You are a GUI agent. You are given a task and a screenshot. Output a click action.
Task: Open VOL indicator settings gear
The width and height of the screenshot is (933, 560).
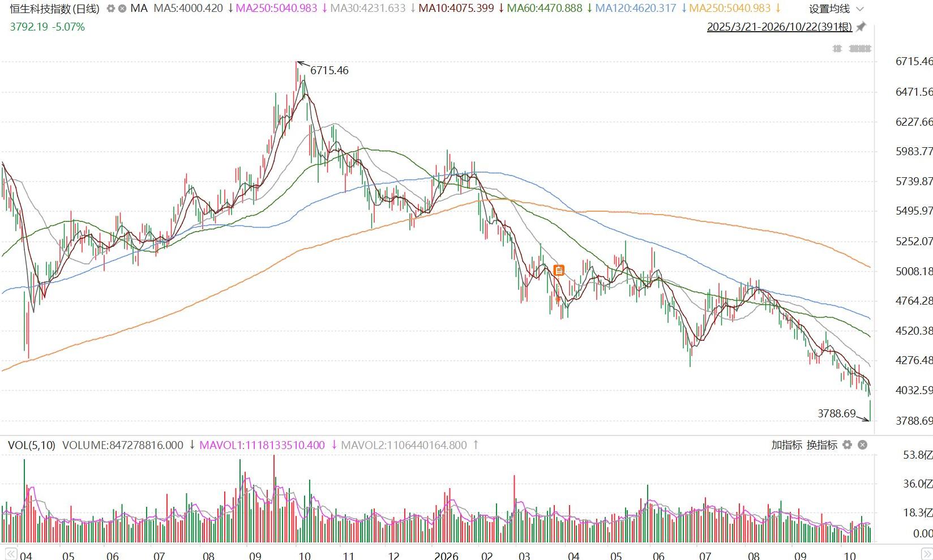coord(847,445)
